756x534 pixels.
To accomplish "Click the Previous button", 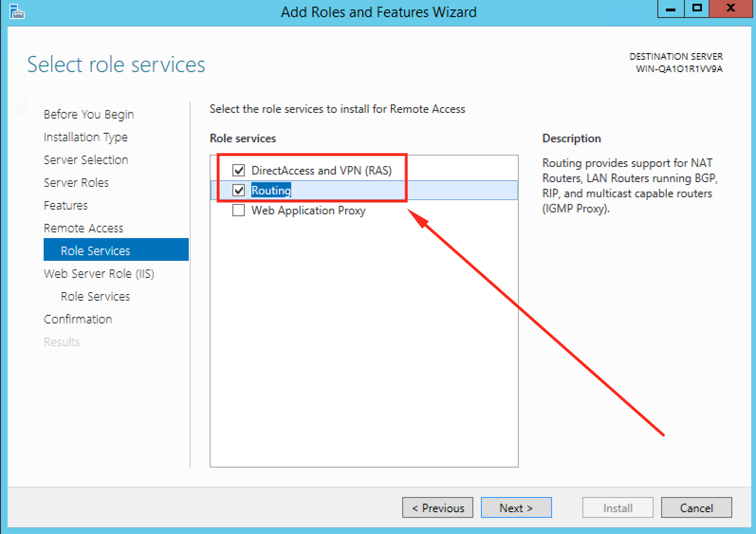I will (438, 507).
